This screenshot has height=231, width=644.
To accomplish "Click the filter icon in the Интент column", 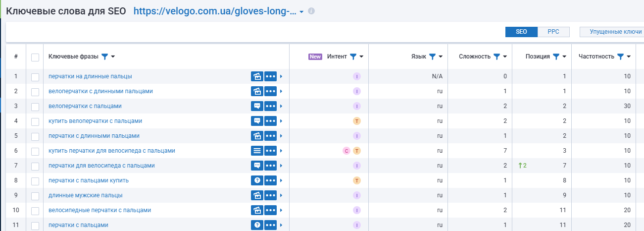I will [x=353, y=57].
